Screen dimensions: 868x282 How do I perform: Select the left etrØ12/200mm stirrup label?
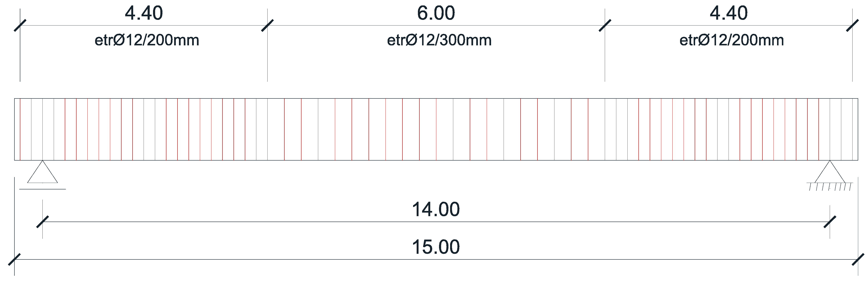(x=147, y=40)
